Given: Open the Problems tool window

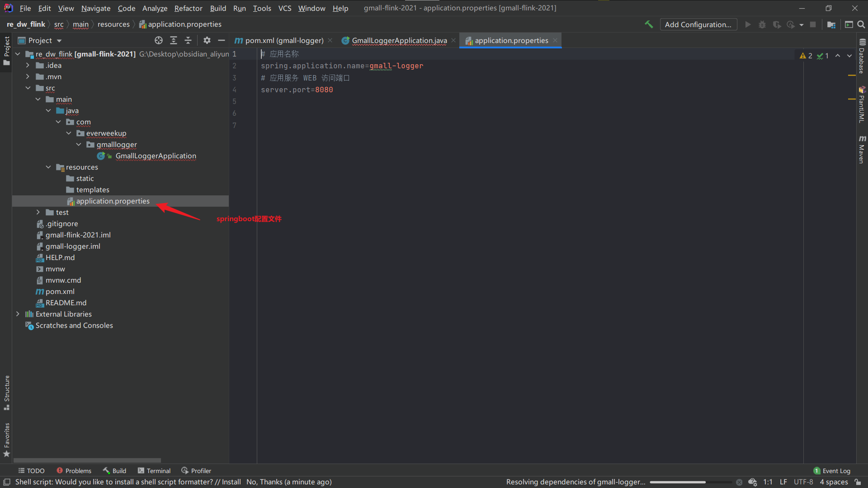Looking at the screenshot, I should [74, 471].
